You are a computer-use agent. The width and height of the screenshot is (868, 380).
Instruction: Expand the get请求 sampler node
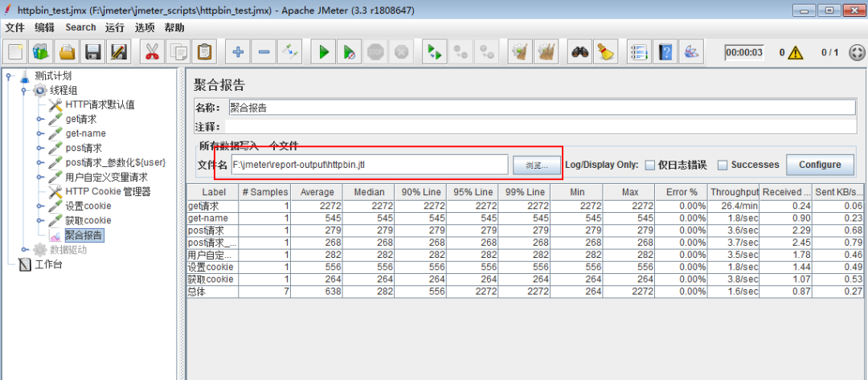coord(40,119)
